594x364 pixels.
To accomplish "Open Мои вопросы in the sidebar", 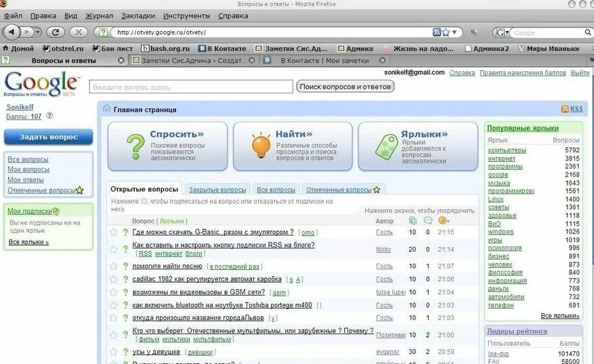I will tap(28, 170).
